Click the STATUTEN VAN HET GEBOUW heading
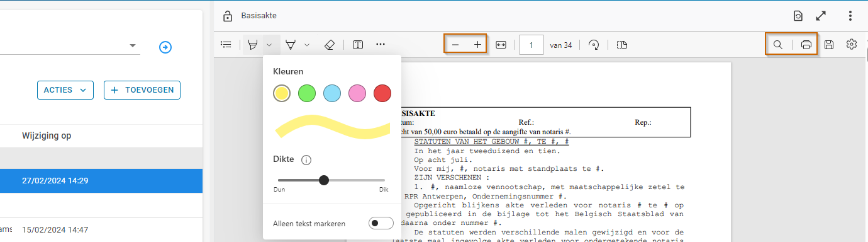This screenshot has height=242, width=868. pyautogui.click(x=492, y=142)
